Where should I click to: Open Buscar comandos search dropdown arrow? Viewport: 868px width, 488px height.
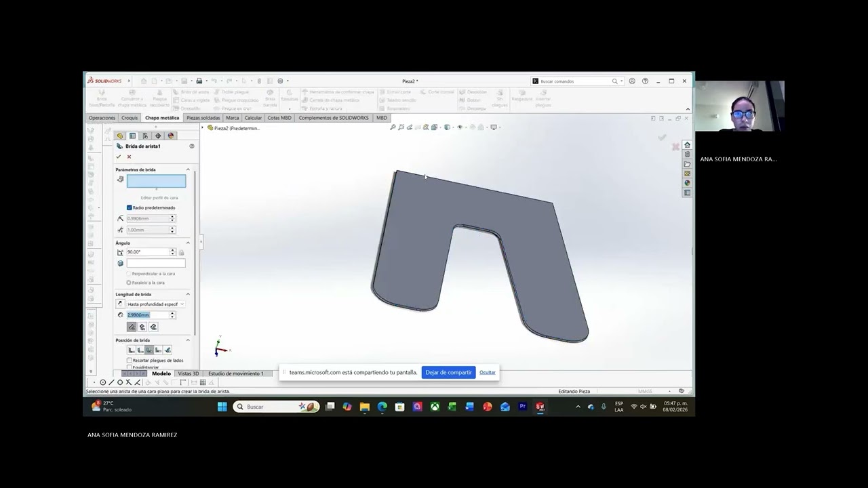[622, 81]
